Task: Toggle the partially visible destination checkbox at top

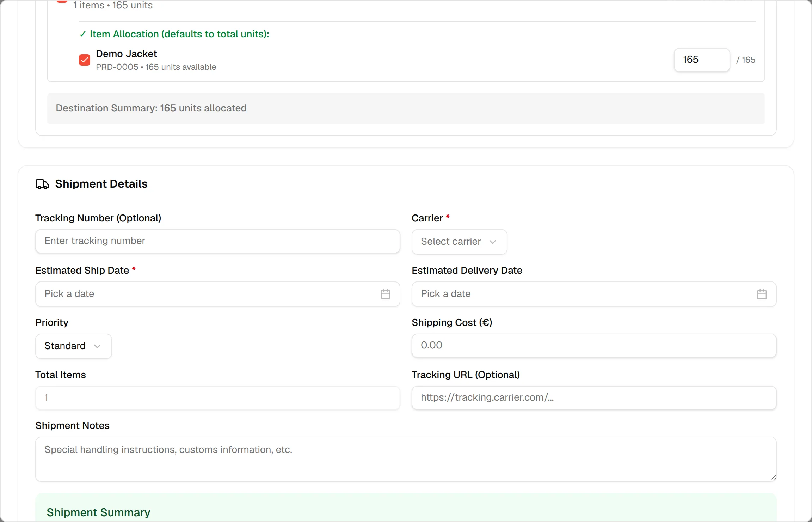Action: pos(62,1)
